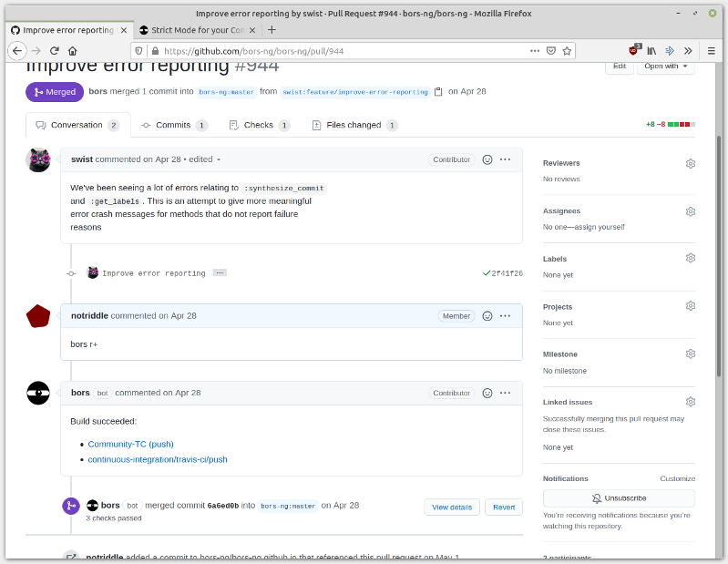
Task: Open commit 2f41f26 link
Action: click(x=507, y=273)
